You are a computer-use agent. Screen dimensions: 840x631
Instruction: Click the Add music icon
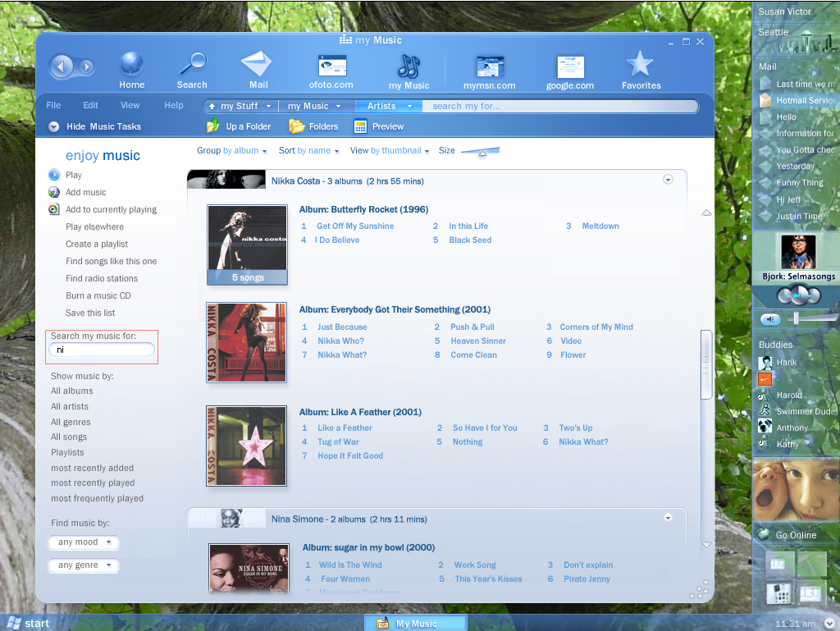tap(54, 192)
